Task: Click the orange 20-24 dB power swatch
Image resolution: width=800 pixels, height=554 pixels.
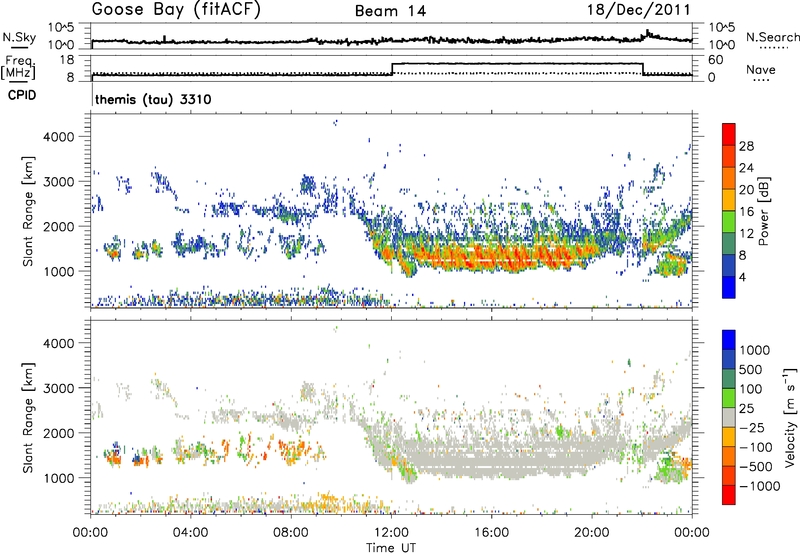Action: (729, 178)
